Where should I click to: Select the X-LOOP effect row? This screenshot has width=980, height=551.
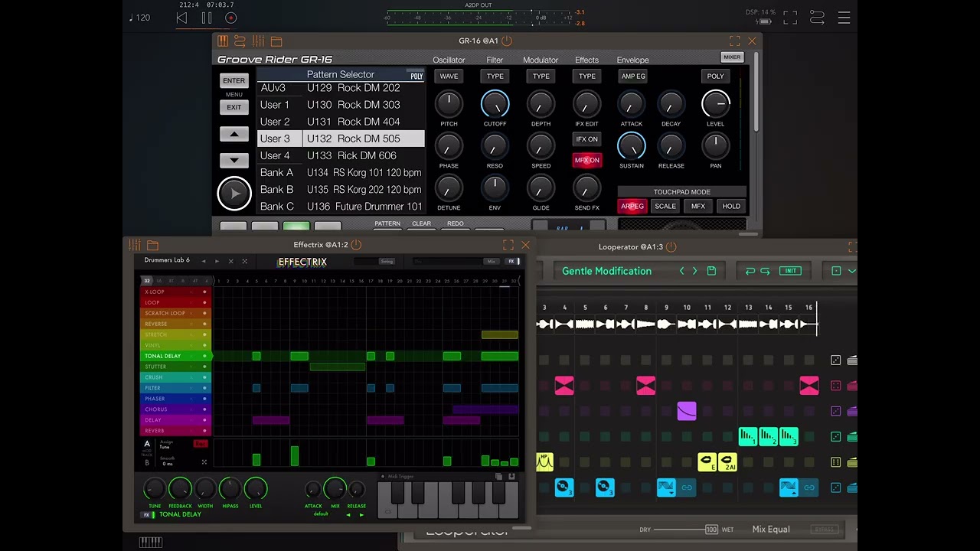click(x=176, y=292)
